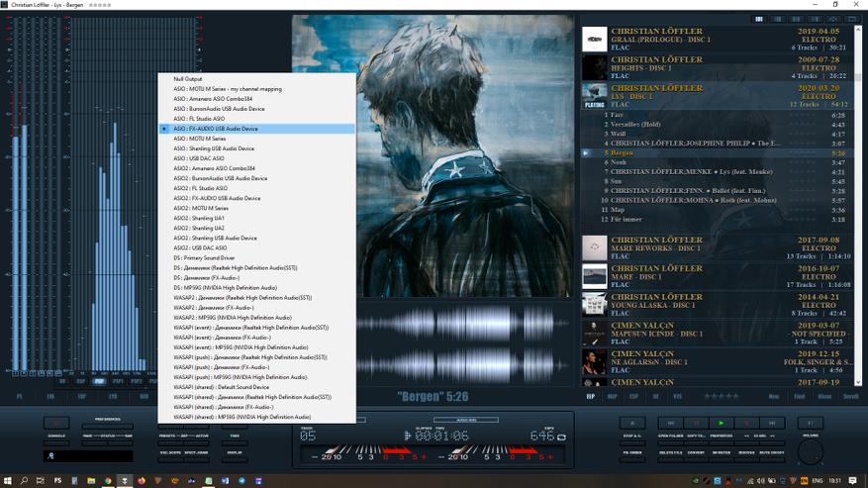Viewport: 868px width, 488px height.
Task: Select the checked ASIO : FX-AUDIO USB Audio Device
Action: [256, 129]
